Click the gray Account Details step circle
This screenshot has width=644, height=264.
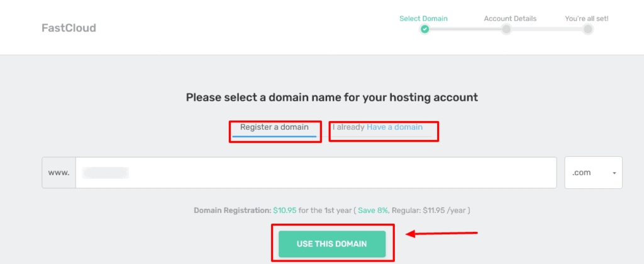(506, 29)
